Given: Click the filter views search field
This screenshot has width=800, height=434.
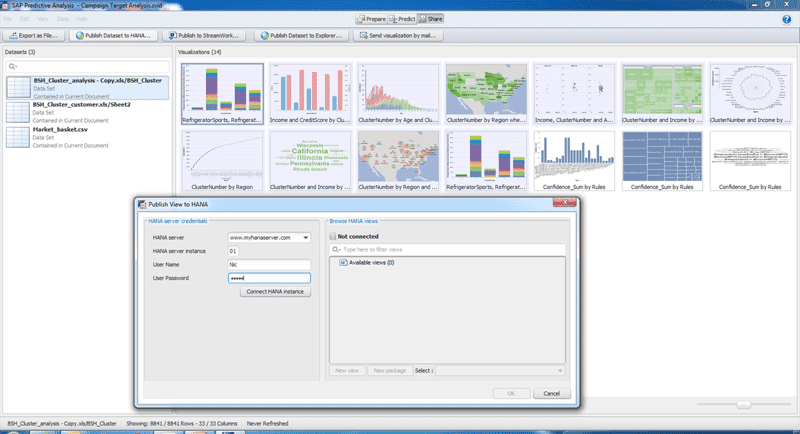Looking at the screenshot, I should click(448, 249).
